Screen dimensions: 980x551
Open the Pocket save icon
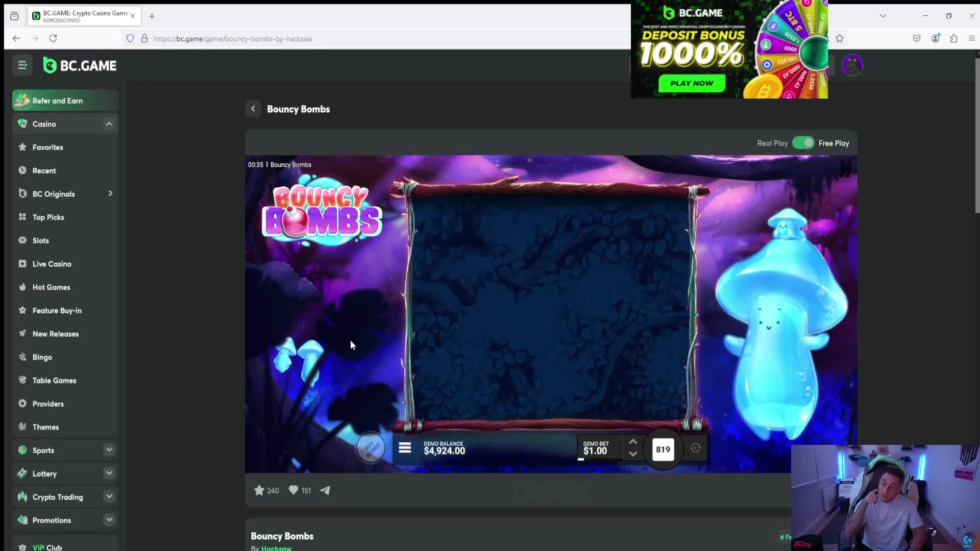tap(917, 38)
